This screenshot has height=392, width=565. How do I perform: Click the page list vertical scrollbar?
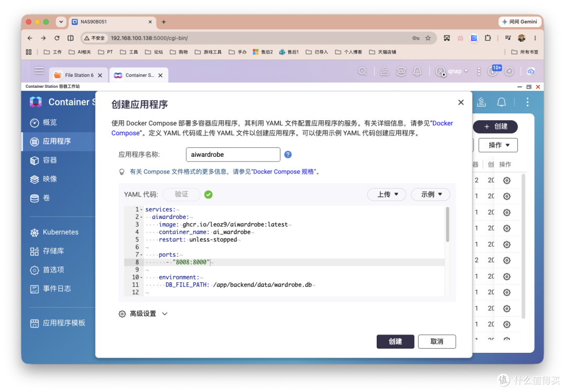click(x=524, y=246)
